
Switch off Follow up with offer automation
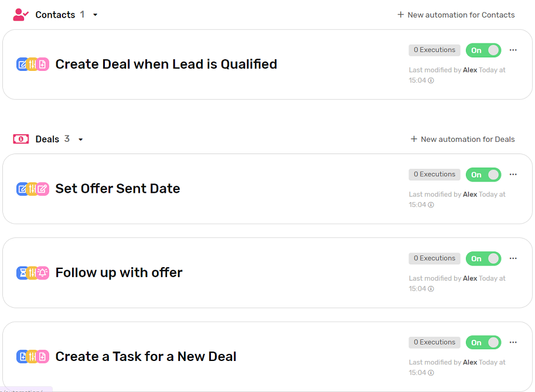tap(483, 258)
